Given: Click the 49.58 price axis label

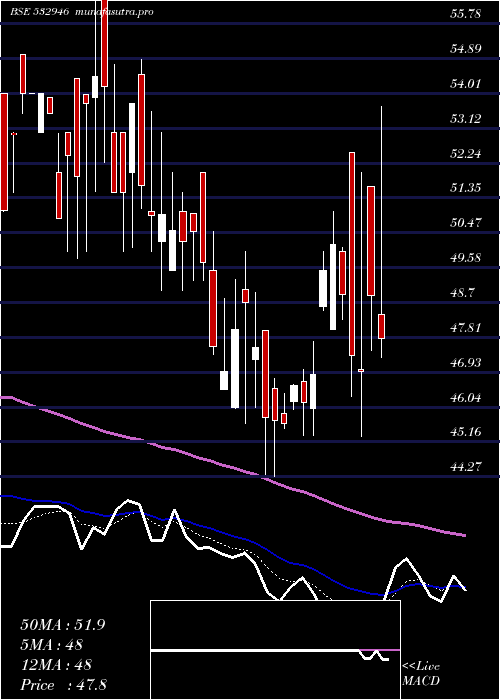Looking at the screenshot, I should point(465,258).
